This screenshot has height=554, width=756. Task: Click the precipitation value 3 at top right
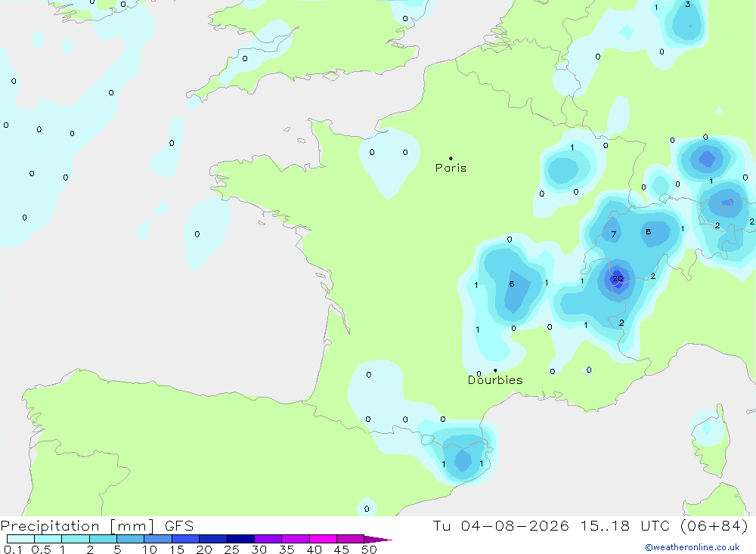pos(687,4)
